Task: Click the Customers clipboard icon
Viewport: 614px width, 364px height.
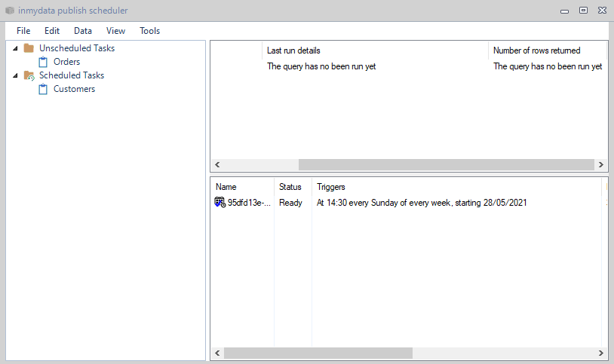Action: click(x=43, y=89)
